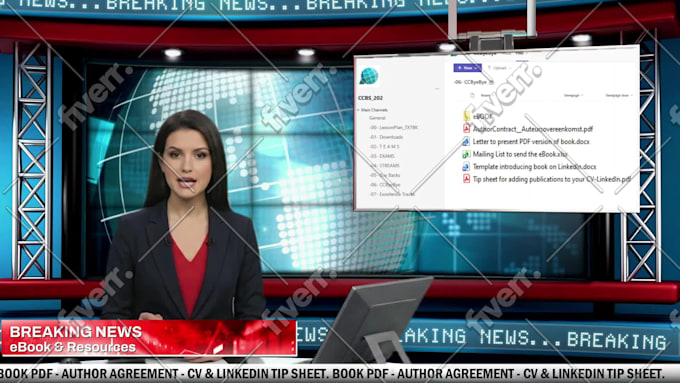Click the PDF icon for Tip sheet file

click(x=466, y=179)
